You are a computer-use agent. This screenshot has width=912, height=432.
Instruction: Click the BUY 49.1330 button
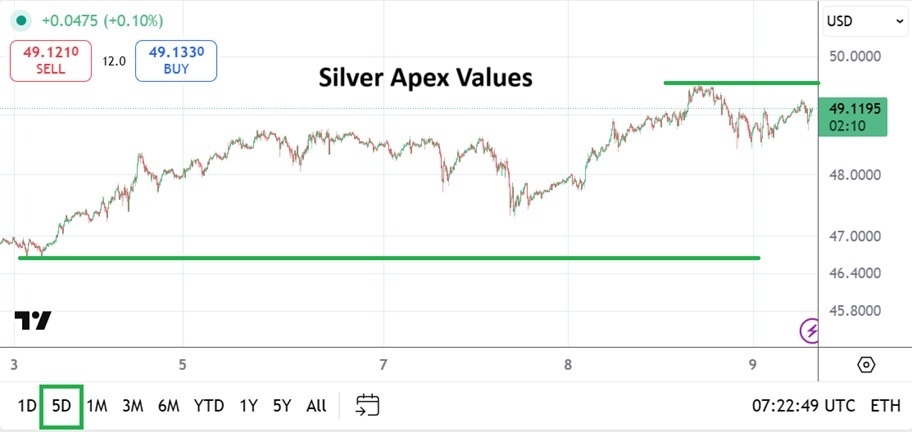point(175,60)
